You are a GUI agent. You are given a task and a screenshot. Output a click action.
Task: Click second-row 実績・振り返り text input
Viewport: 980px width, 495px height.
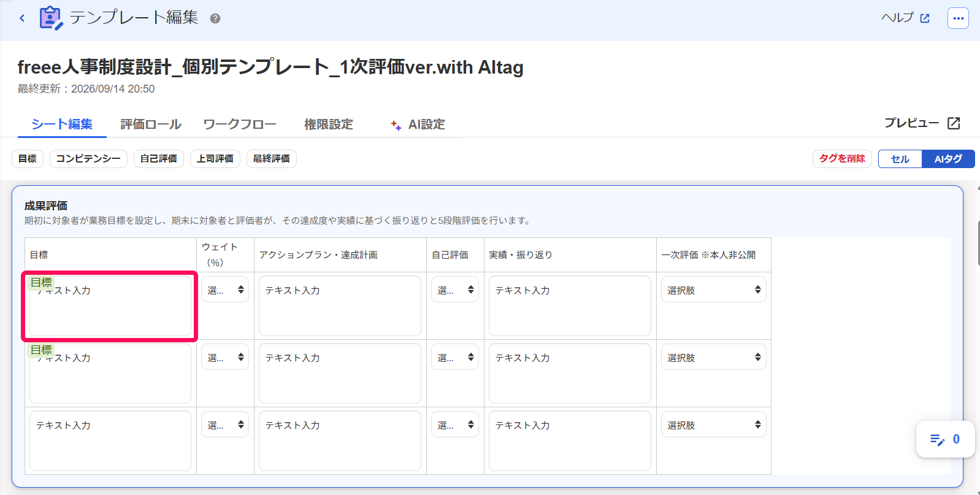pos(570,374)
